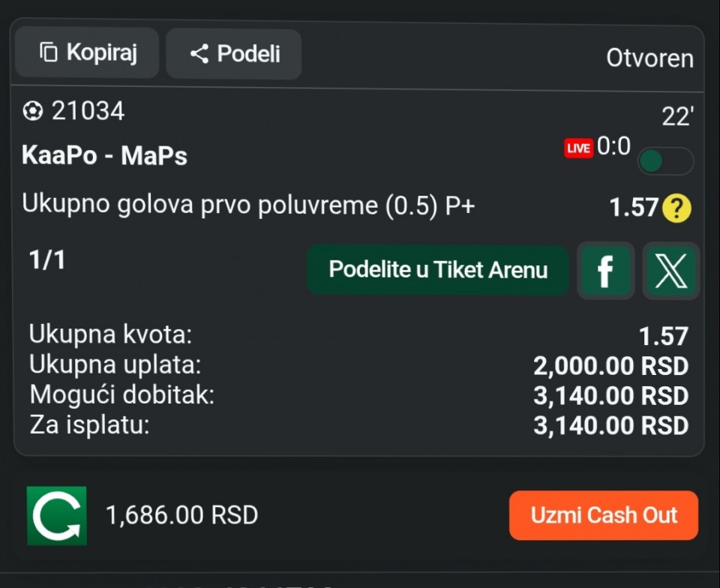
Task: Click the green Cash Out refresh icon
Action: coord(57,515)
